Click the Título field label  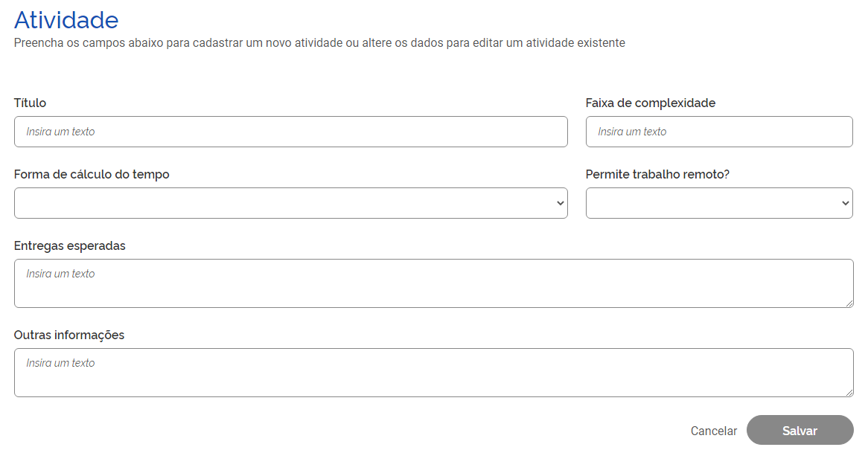tap(30, 103)
